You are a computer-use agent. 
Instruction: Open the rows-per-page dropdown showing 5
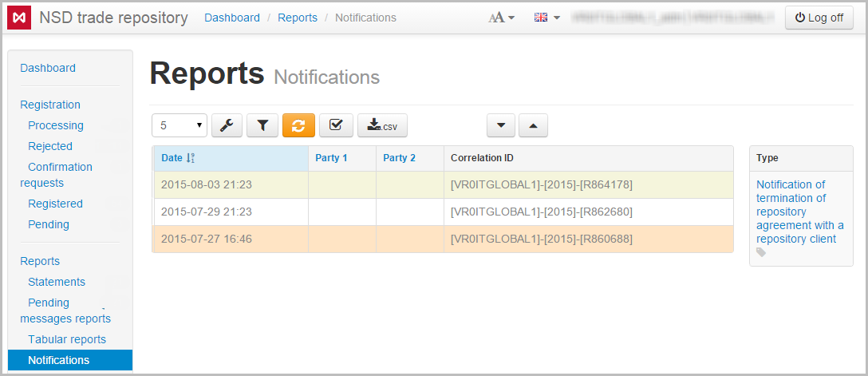coord(180,125)
